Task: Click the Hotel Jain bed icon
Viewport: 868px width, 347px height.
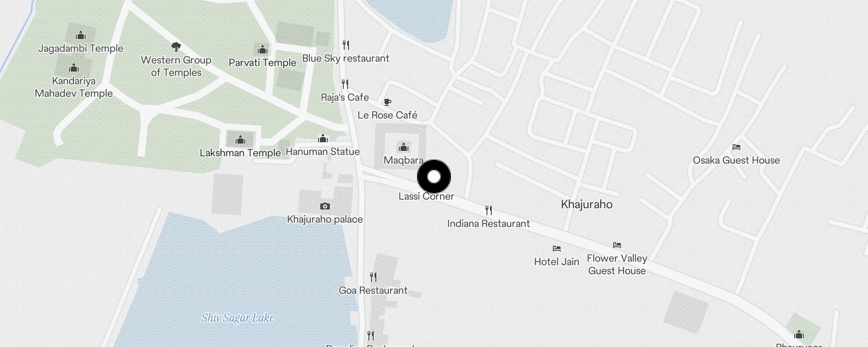Action: coord(557,249)
